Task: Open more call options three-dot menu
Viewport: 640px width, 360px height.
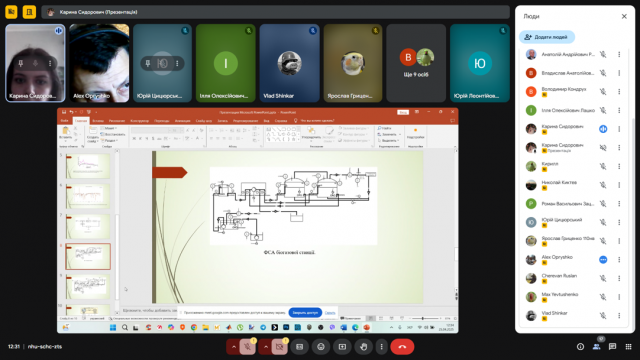Action: pyautogui.click(x=382, y=347)
